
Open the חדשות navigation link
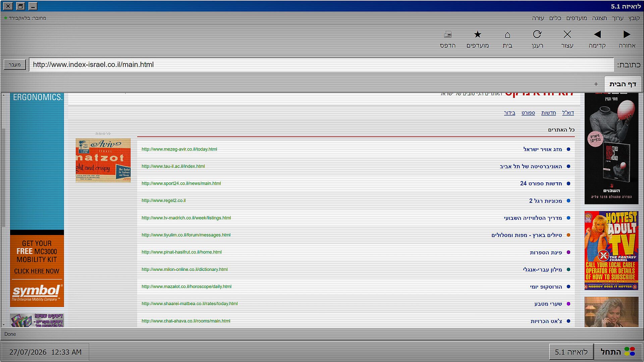coord(548,113)
